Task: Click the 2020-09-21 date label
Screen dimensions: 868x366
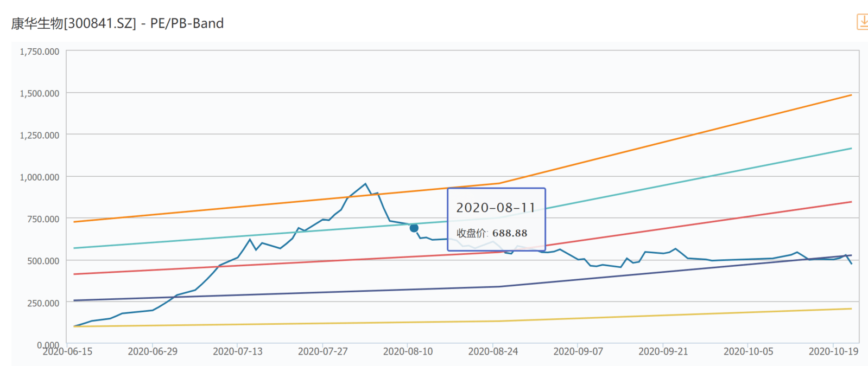Action: click(x=663, y=351)
